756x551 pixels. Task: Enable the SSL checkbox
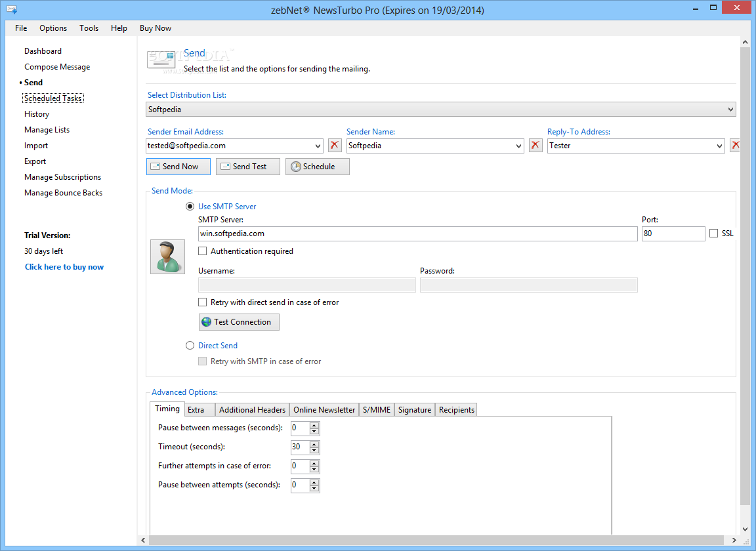pyautogui.click(x=713, y=234)
